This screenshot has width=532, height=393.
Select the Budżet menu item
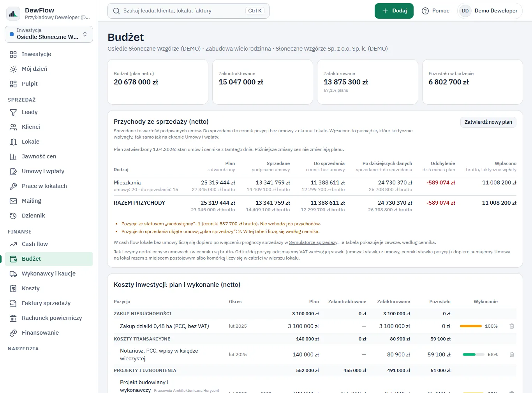tap(49, 259)
